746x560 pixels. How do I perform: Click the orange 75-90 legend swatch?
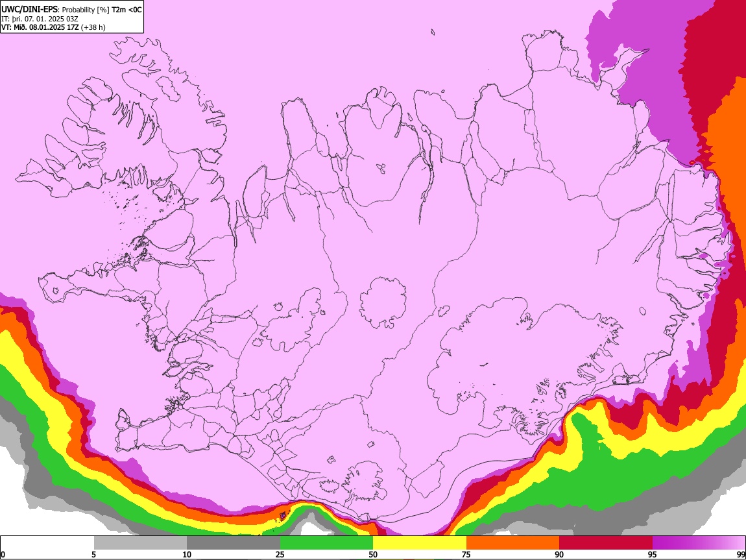click(x=512, y=543)
